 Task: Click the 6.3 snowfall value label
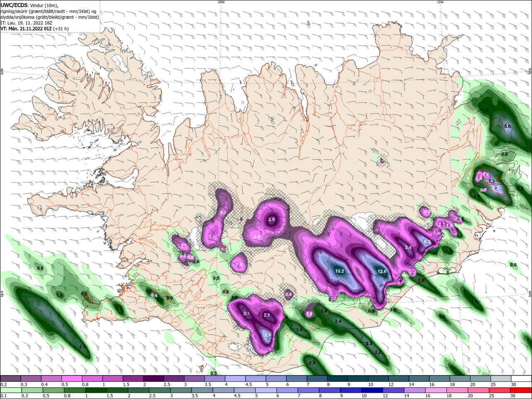tap(427, 241)
